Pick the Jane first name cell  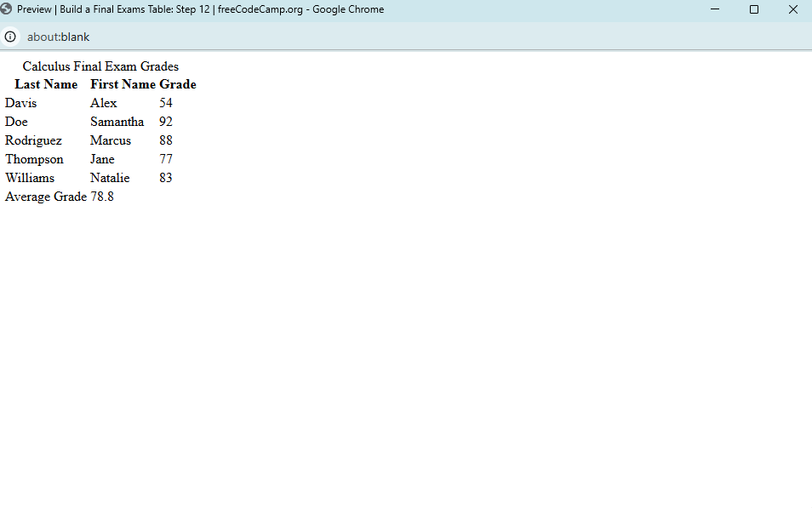click(102, 159)
